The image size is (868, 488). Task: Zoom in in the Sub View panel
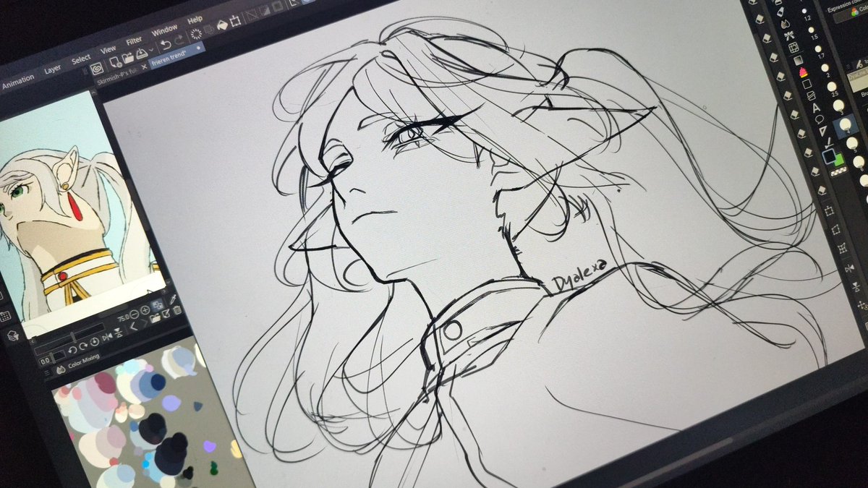tap(145, 310)
